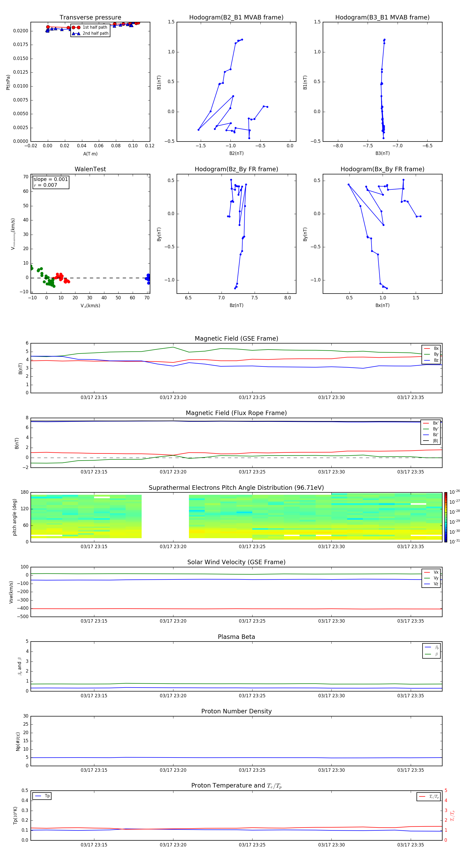This screenshot has width=473, height=868.
Task: Click the '03/17 23:20' tick in GSE field plot
Action: (x=173, y=398)
